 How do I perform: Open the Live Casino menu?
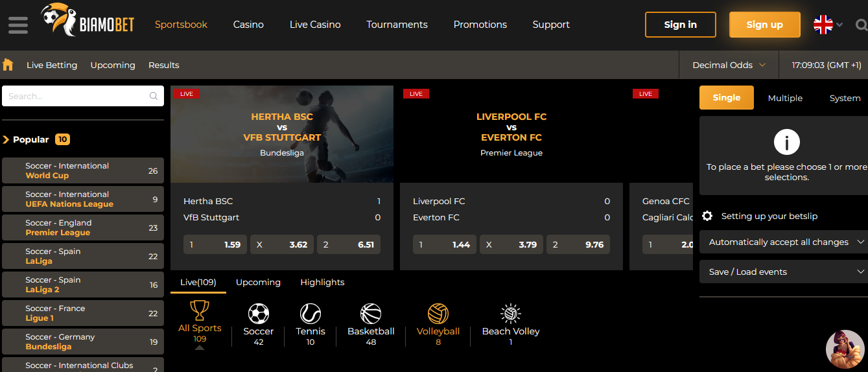tap(315, 25)
